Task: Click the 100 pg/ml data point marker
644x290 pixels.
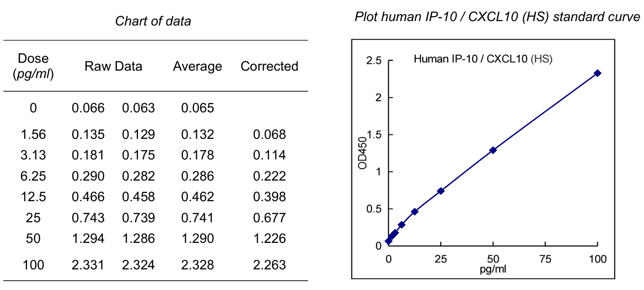Action: click(x=597, y=73)
